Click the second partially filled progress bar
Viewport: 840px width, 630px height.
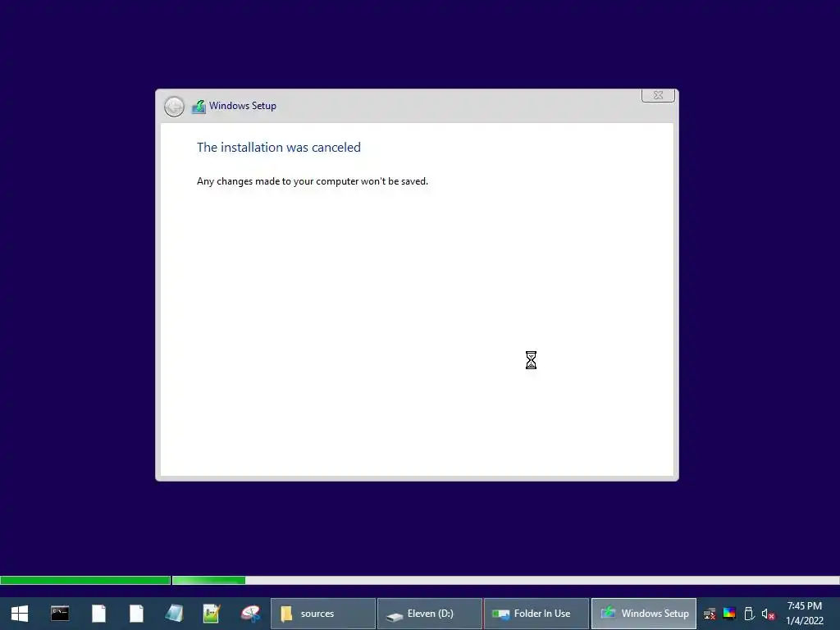(x=505, y=580)
